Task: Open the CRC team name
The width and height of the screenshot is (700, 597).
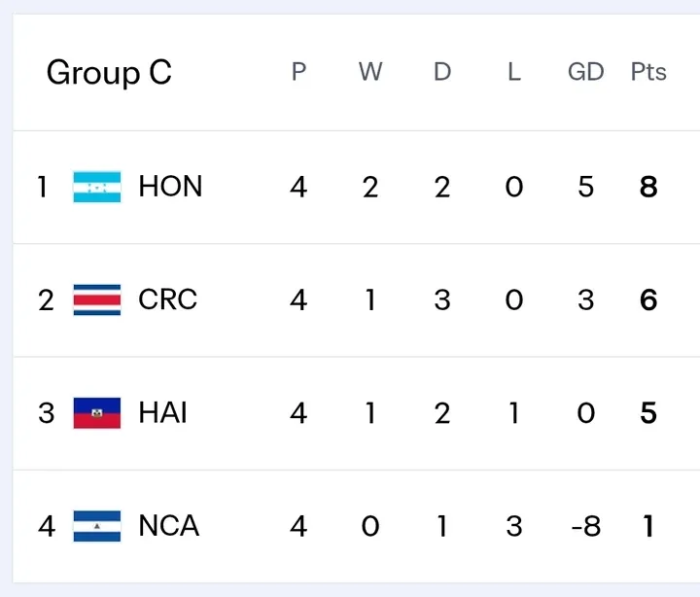Action: coord(167,299)
